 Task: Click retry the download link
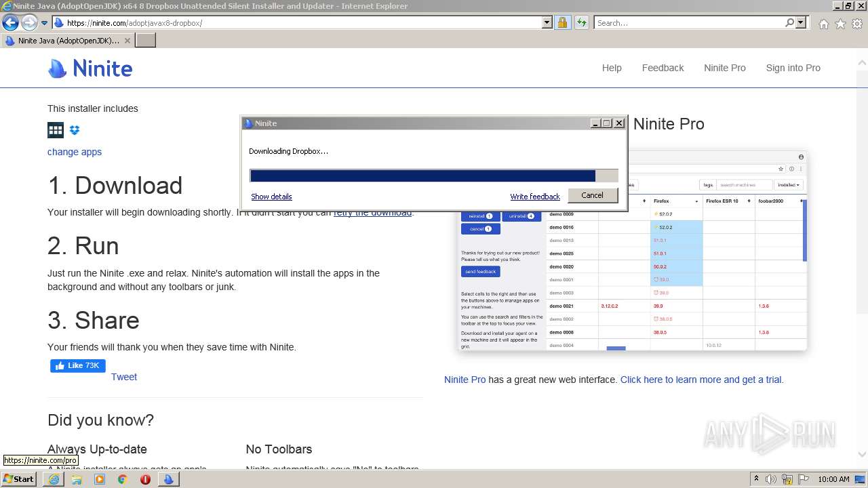click(372, 212)
